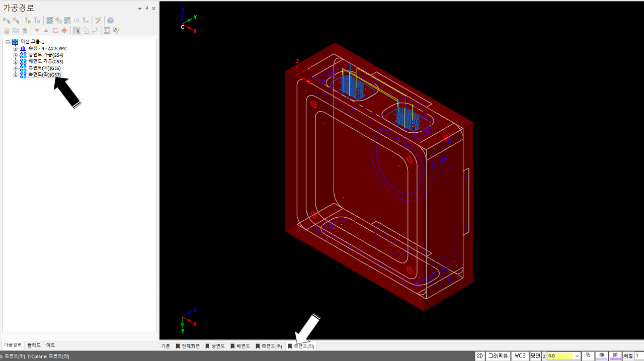Switch to 아트 manager tab
Screen dimensions: 644x361
[50, 345]
